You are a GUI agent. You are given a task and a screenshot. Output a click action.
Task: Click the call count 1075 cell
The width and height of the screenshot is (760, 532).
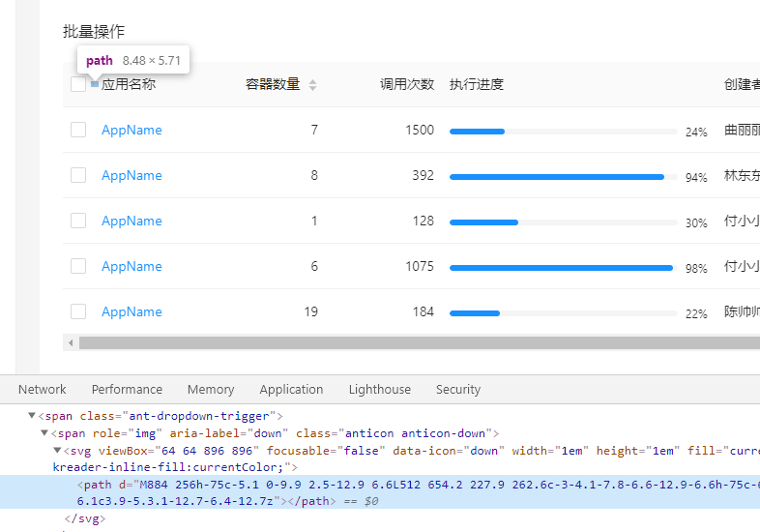pyautogui.click(x=420, y=266)
